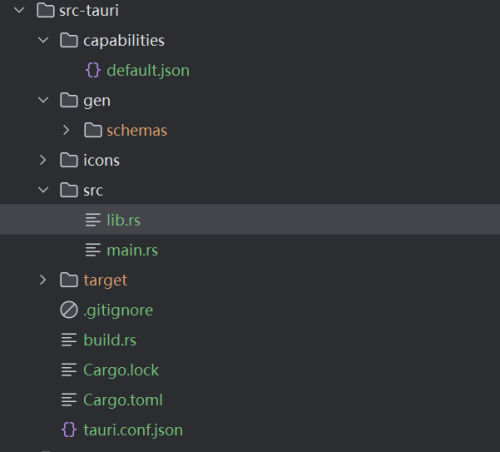Select Cargo.lock in the tree
Screen dimensions: 500x452
(121, 370)
